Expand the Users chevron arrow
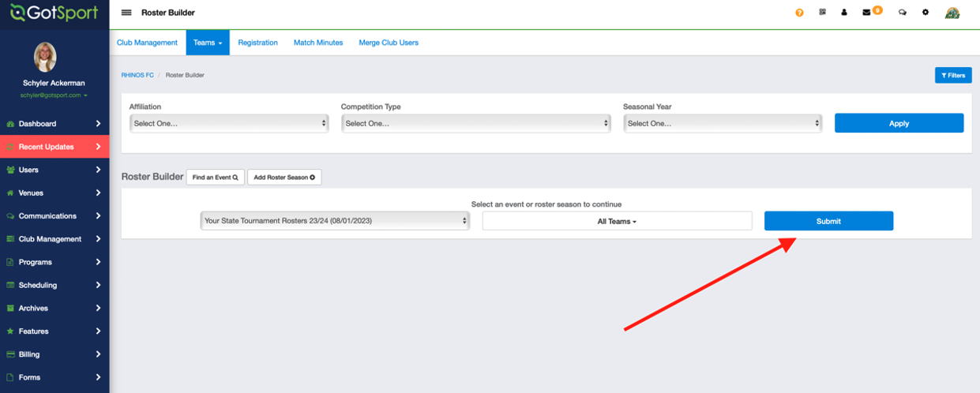 click(x=98, y=170)
